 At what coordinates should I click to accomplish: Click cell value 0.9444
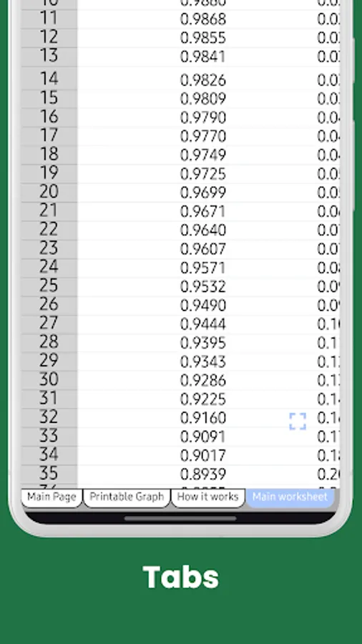pyautogui.click(x=203, y=325)
